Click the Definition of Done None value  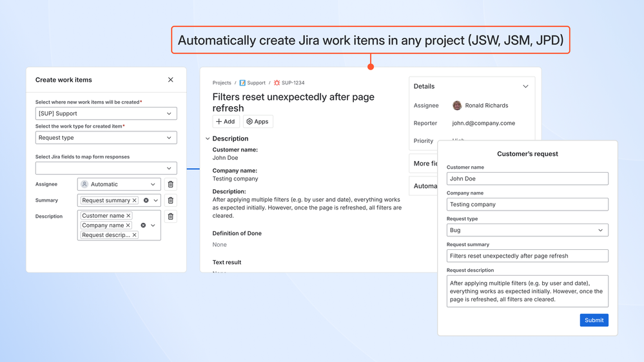click(x=219, y=245)
